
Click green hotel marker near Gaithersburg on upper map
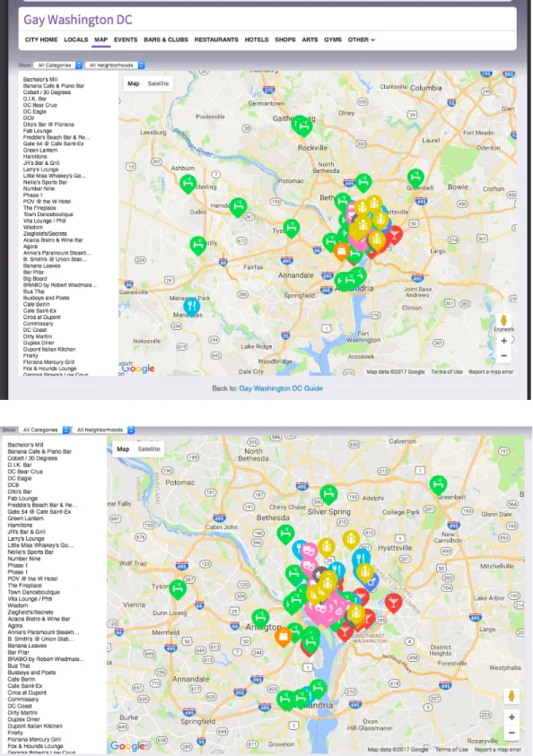[302, 126]
